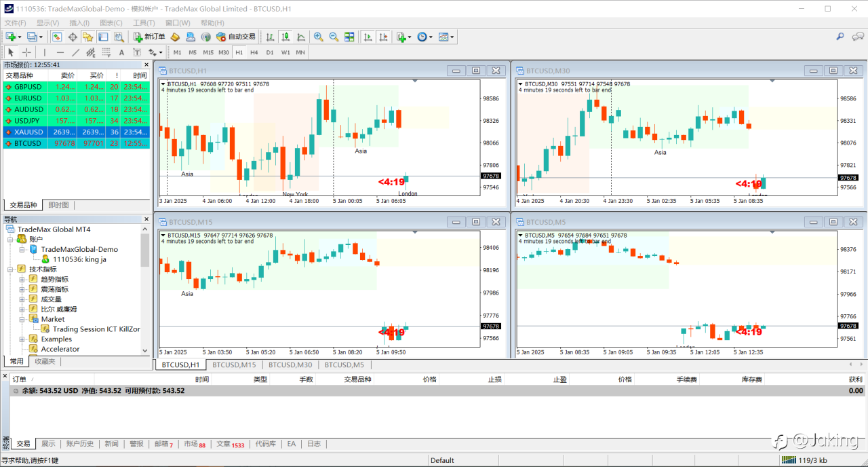Viewport: 868px width, 467px height.
Task: Click the 品种 column header in terminal
Action: click(358, 379)
